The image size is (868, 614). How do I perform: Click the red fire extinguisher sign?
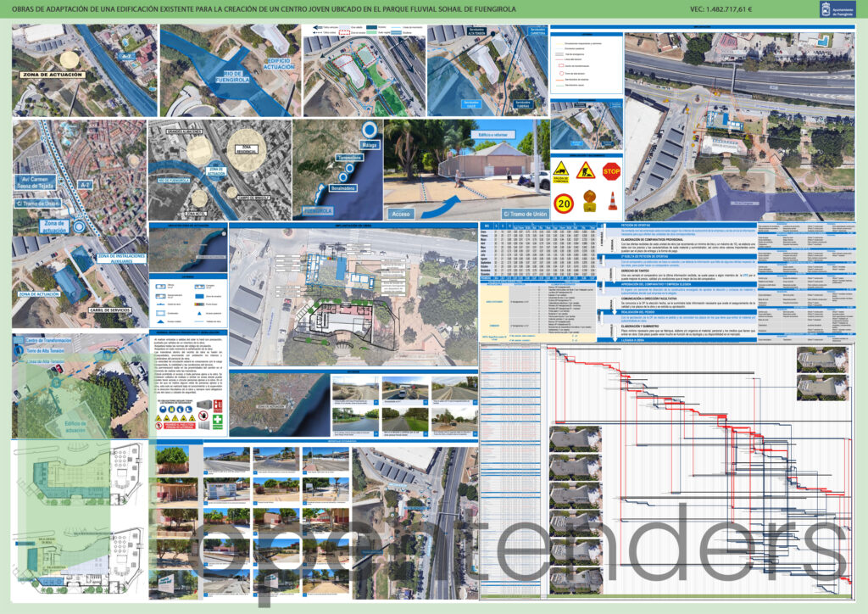pos(218,406)
